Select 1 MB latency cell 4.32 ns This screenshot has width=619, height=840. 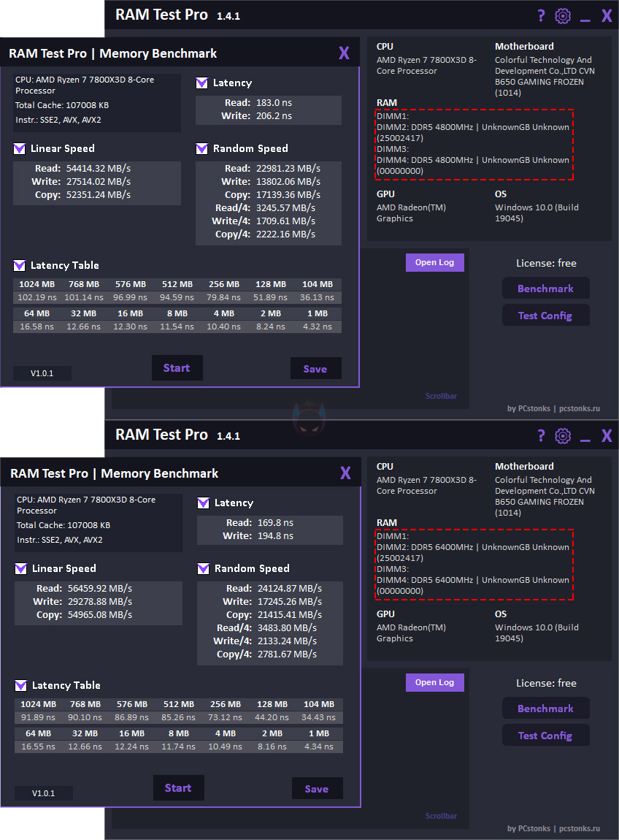pyautogui.click(x=318, y=327)
